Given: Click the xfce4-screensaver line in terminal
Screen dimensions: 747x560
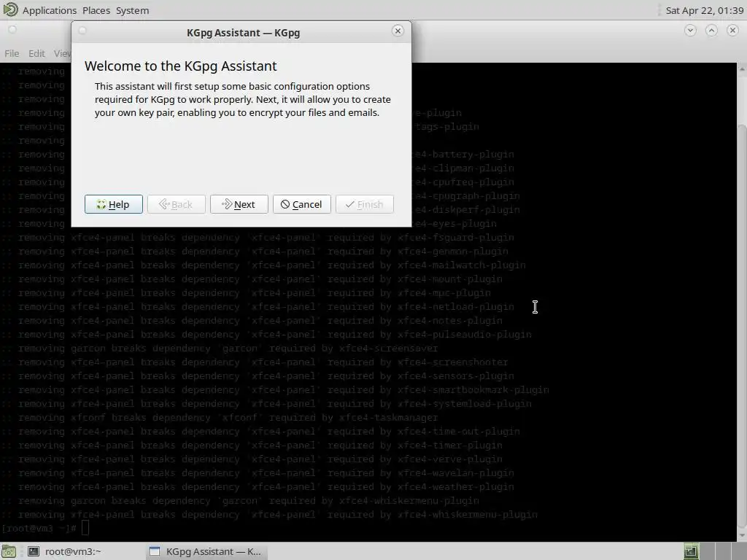Looking at the screenshot, I should tap(219, 348).
